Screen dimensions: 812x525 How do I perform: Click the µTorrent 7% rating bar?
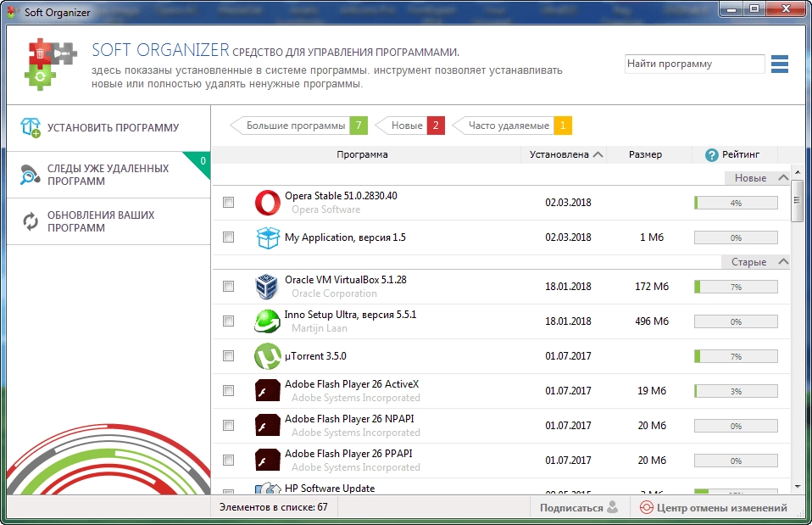(x=736, y=356)
